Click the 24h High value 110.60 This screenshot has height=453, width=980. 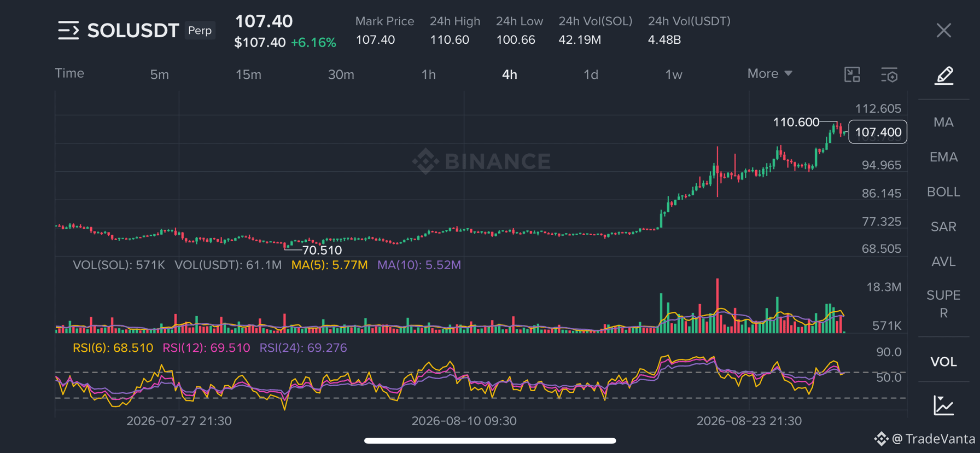click(449, 40)
